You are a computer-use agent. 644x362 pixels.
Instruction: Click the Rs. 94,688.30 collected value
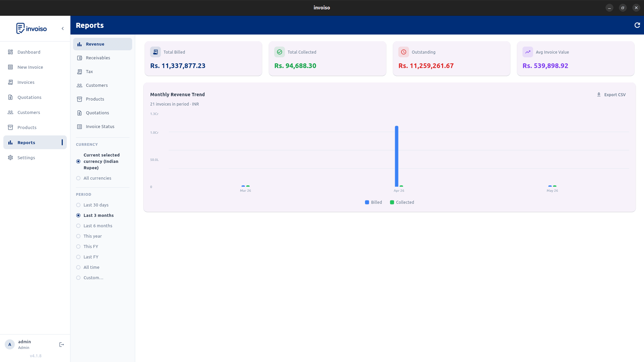295,66
